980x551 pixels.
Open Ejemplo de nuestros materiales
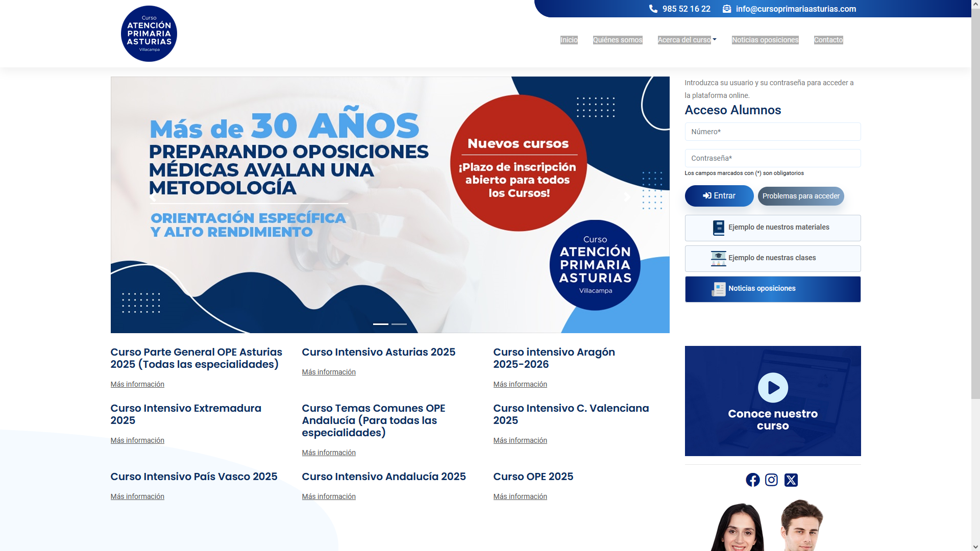click(772, 228)
